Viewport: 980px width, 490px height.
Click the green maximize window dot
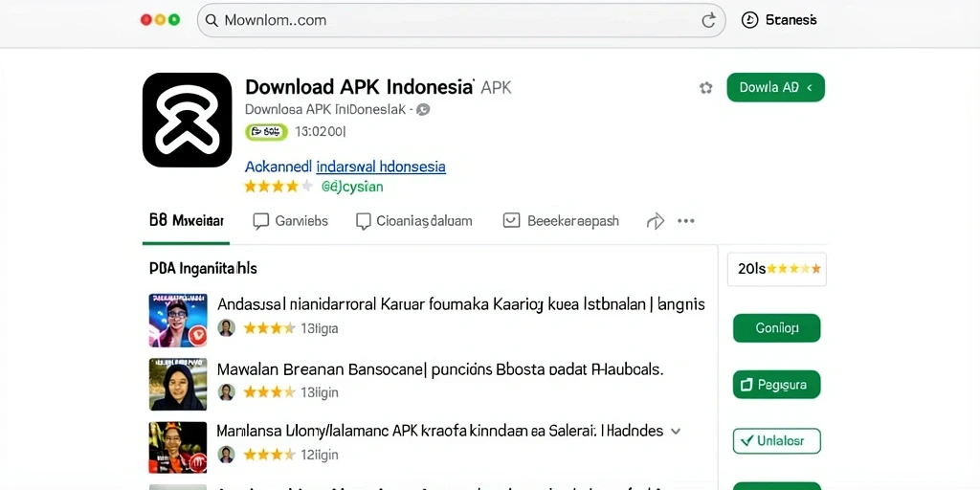coord(174,20)
